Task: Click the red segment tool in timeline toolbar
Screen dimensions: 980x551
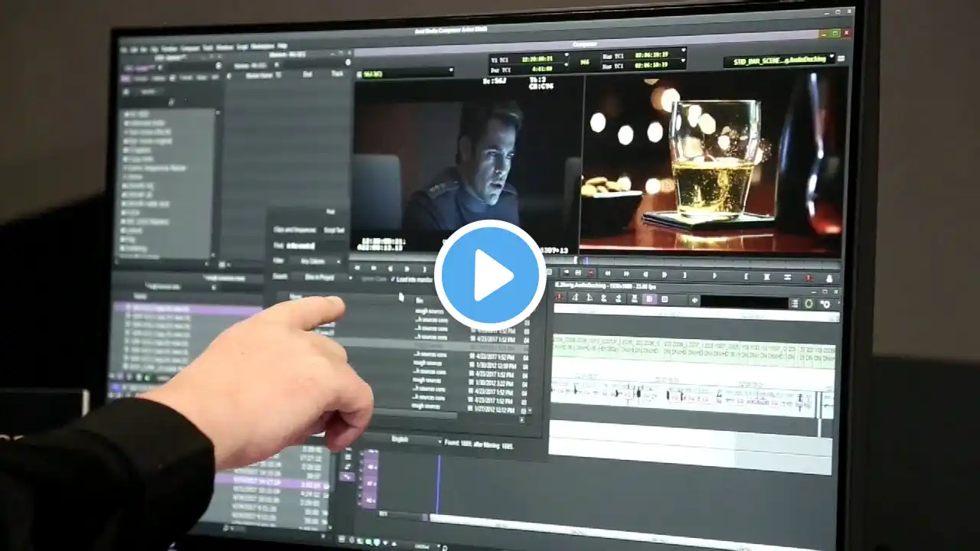Action: click(x=559, y=298)
